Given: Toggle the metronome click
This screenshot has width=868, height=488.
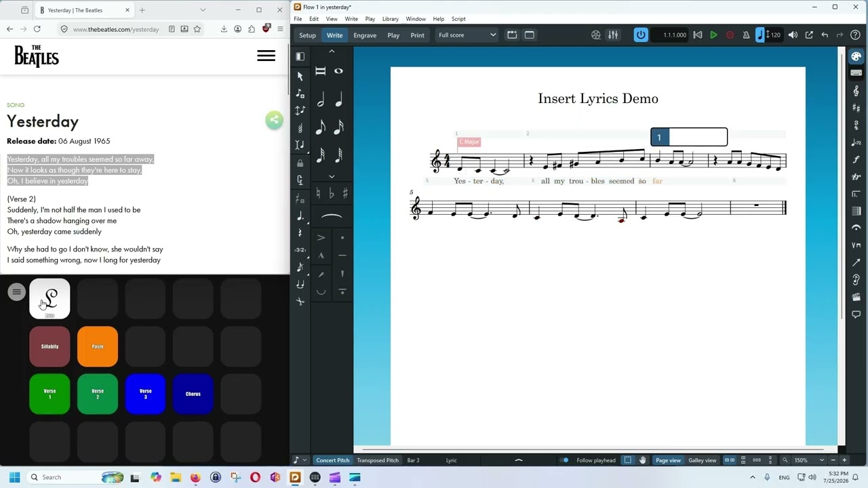Looking at the screenshot, I should pos(746,35).
